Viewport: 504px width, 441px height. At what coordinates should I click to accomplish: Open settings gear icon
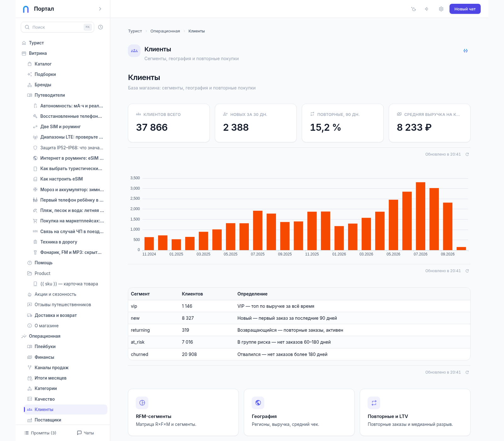click(441, 9)
